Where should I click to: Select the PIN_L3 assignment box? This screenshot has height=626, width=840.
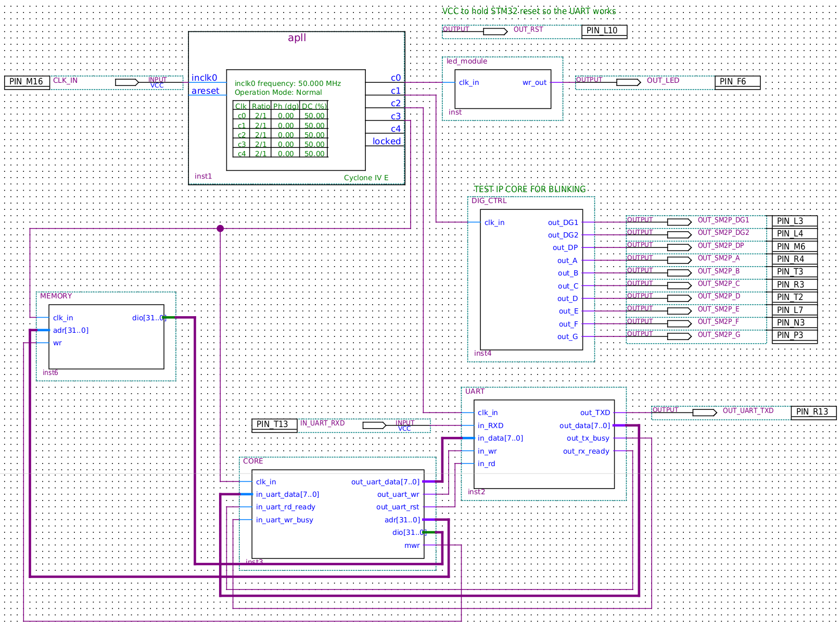tap(795, 221)
